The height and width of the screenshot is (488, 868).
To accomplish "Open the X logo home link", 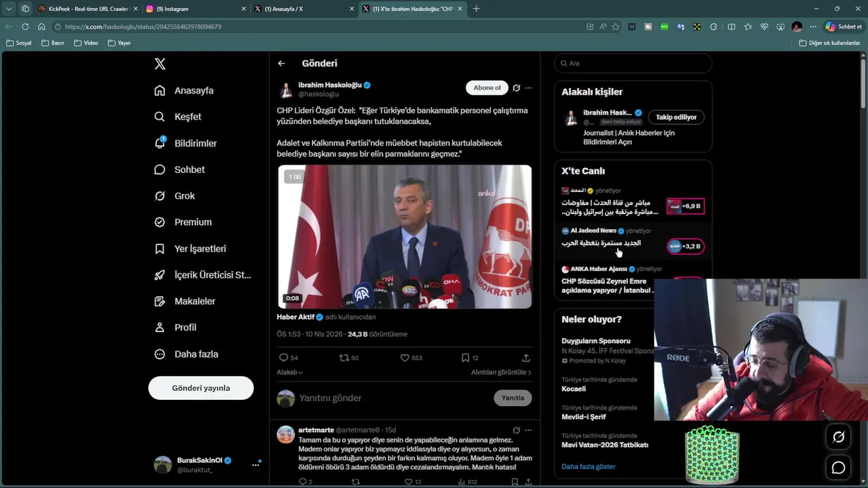I will [x=160, y=64].
